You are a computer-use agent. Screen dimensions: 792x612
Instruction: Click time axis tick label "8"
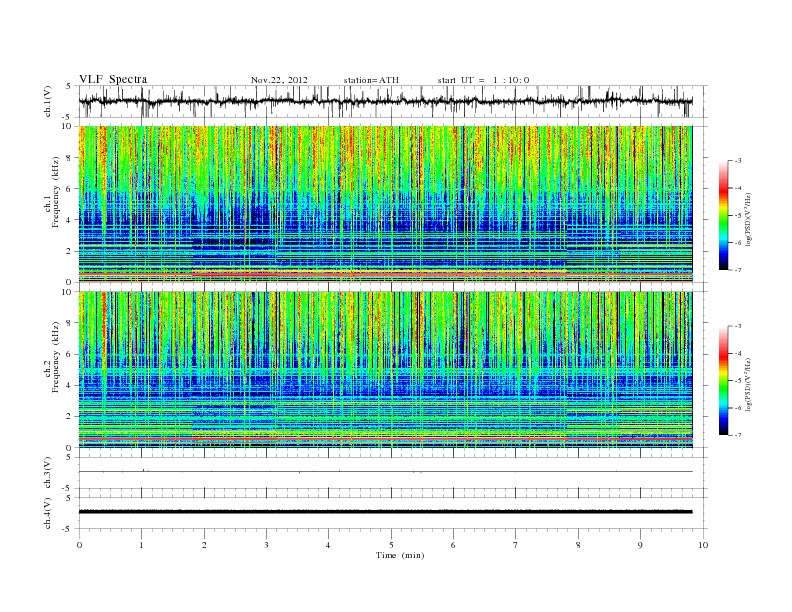point(578,545)
